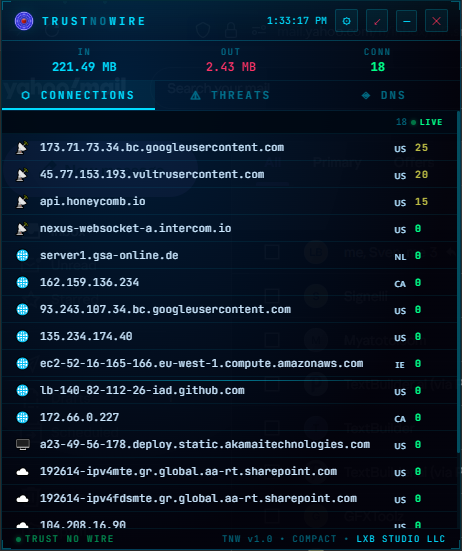
Task: Select nexus-websocket-a.intercom.io hostname
Action: (136, 229)
